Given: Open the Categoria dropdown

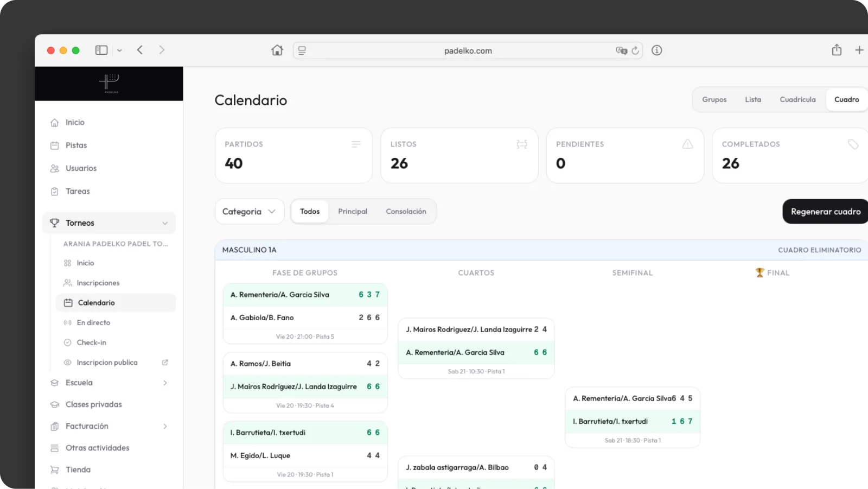Looking at the screenshot, I should tap(250, 212).
